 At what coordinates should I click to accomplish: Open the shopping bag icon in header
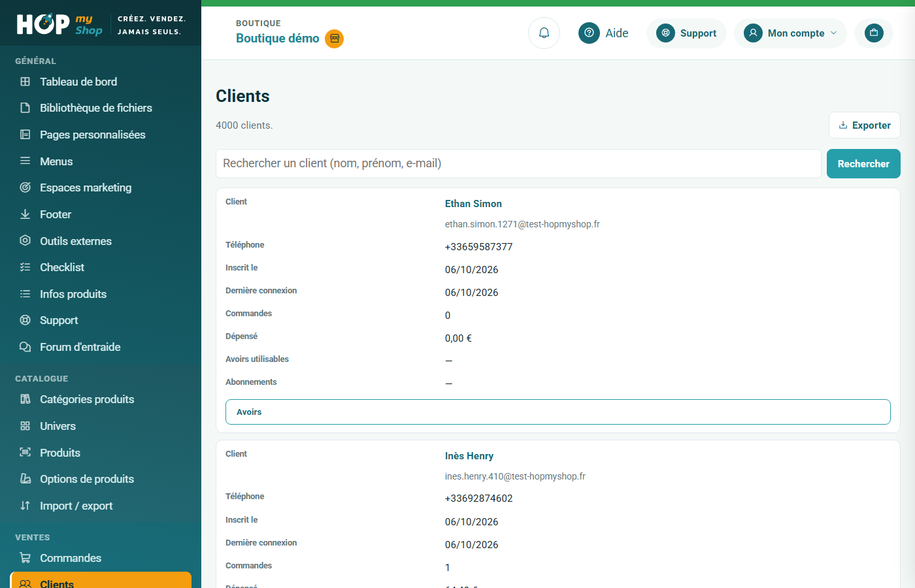coord(874,33)
